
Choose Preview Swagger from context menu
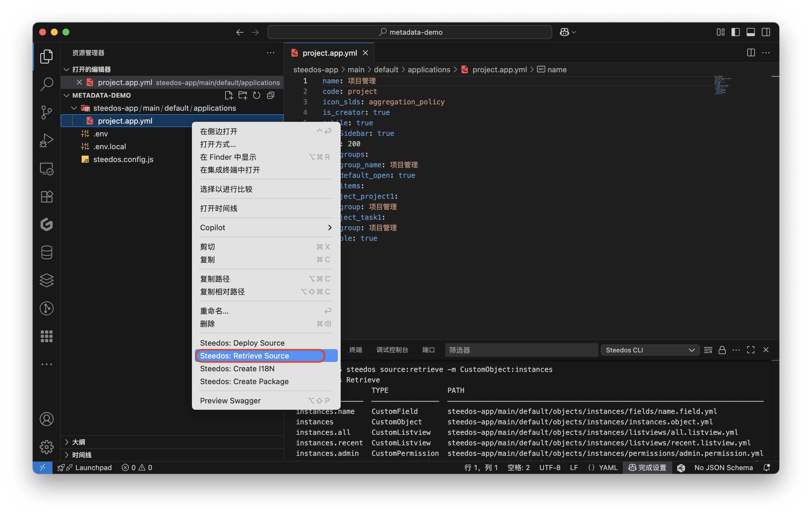point(266,401)
